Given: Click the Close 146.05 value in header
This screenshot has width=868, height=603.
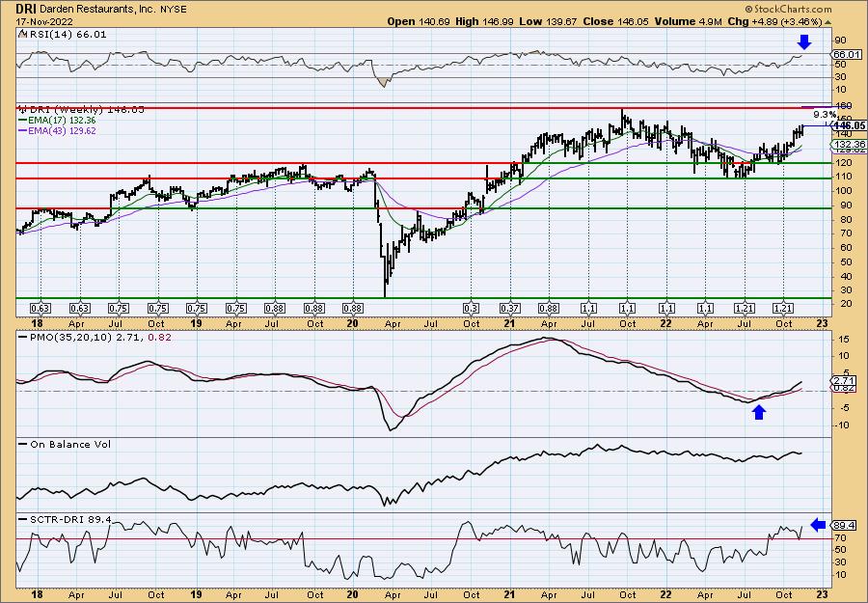Looking at the screenshot, I should click(x=615, y=21).
